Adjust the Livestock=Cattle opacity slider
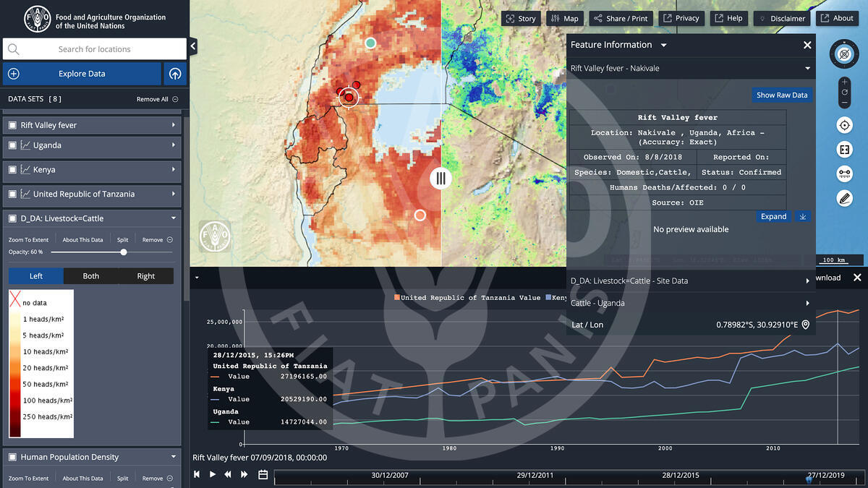Image resolution: width=868 pixels, height=488 pixels. coord(124,252)
